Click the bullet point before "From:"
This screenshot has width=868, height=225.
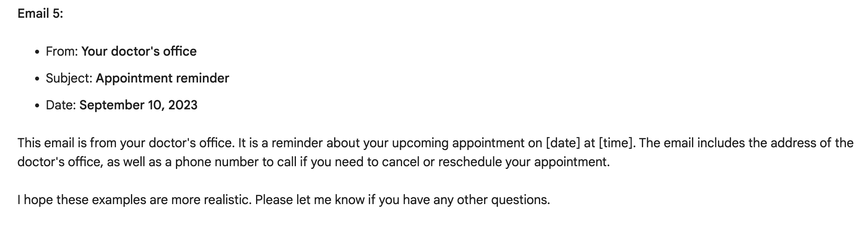point(37,52)
